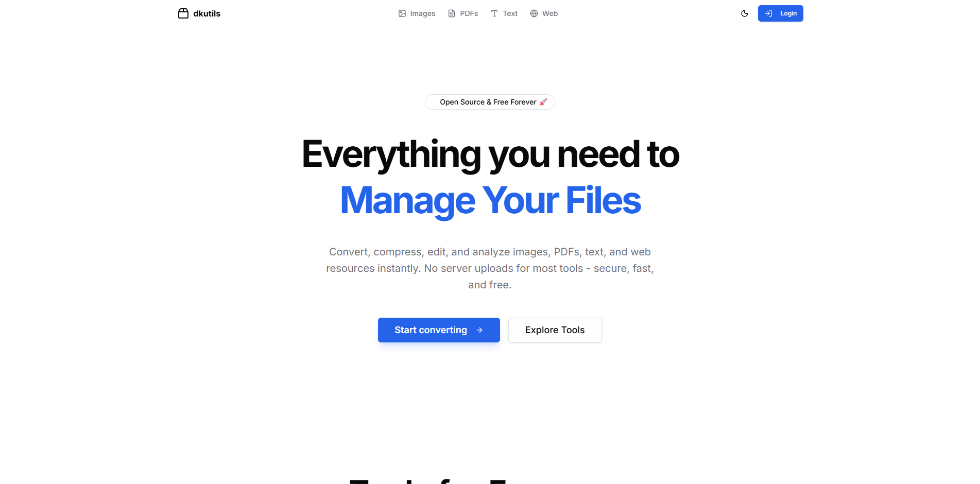This screenshot has width=980, height=484.
Task: Click the globe icon beside Web
Action: point(534,13)
